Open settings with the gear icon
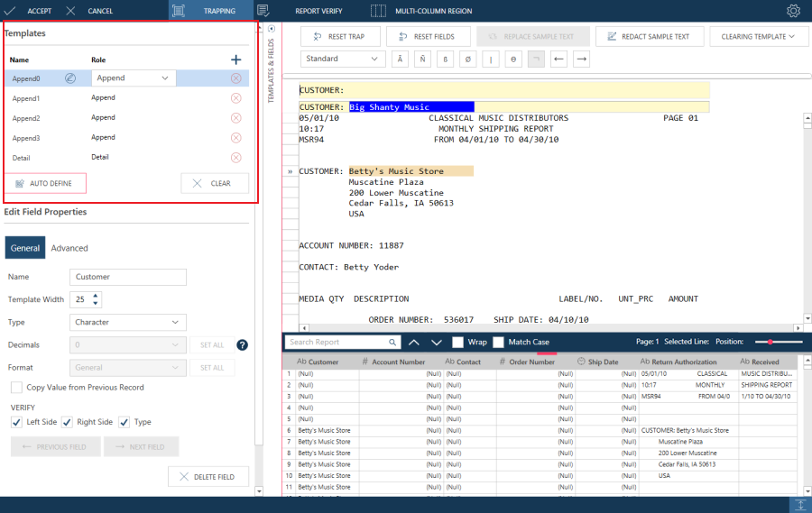The height and width of the screenshot is (513, 812). pyautogui.click(x=793, y=11)
